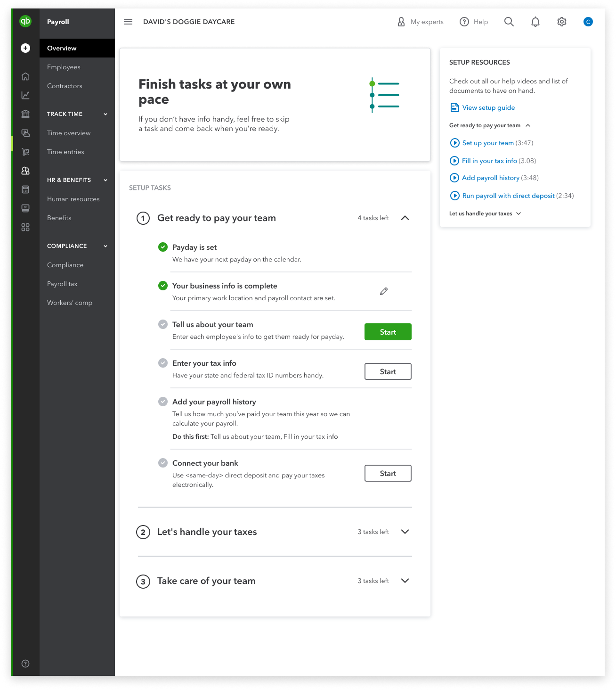
Task: Open My experts
Action: pos(421,22)
